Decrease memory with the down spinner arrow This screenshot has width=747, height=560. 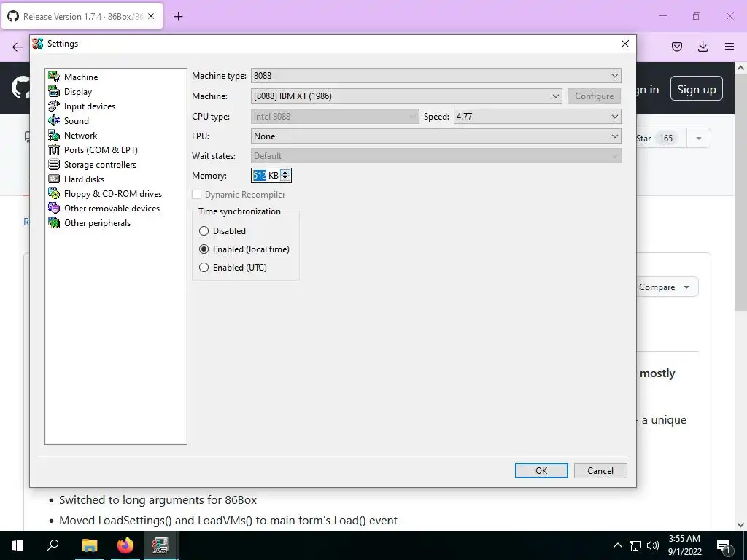[x=285, y=179]
